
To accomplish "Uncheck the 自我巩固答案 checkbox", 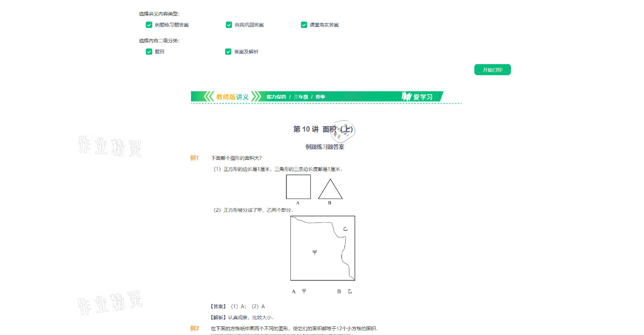I will coord(229,25).
